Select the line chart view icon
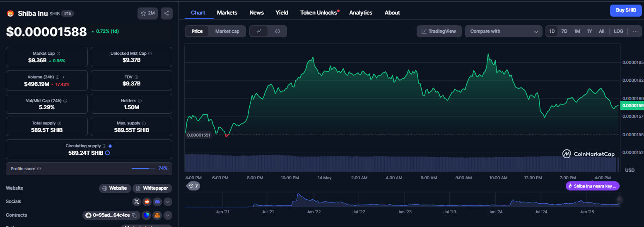The width and height of the screenshot is (644, 227). click(259, 31)
